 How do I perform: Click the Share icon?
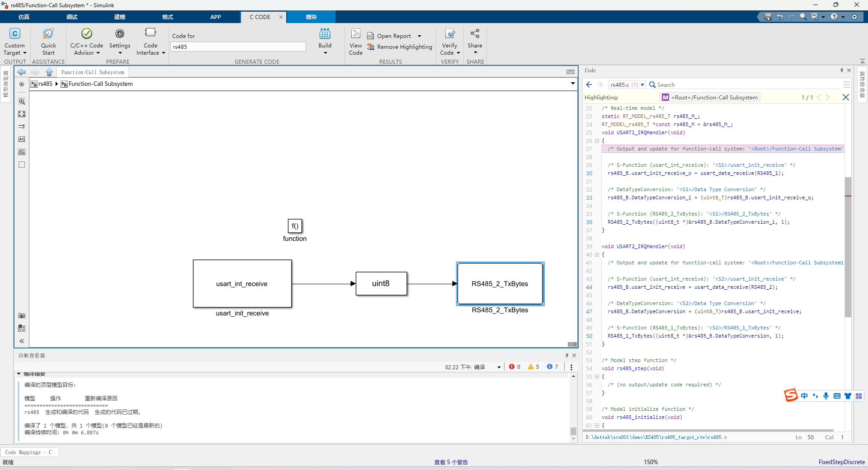point(475,33)
